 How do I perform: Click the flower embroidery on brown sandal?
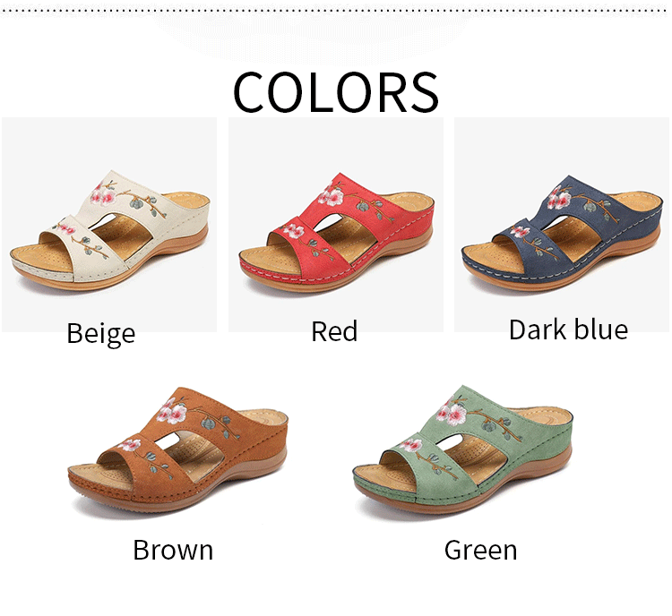pos(171,412)
